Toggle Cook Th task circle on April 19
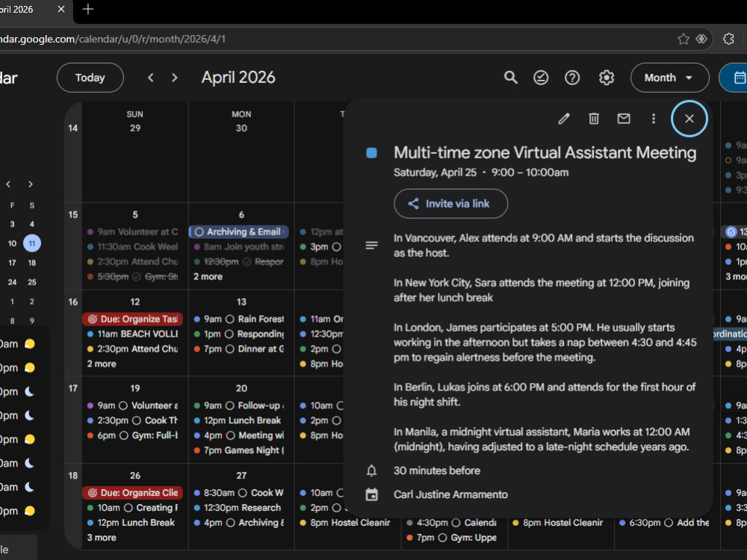Image resolution: width=747 pixels, height=560 pixels. pos(136,420)
